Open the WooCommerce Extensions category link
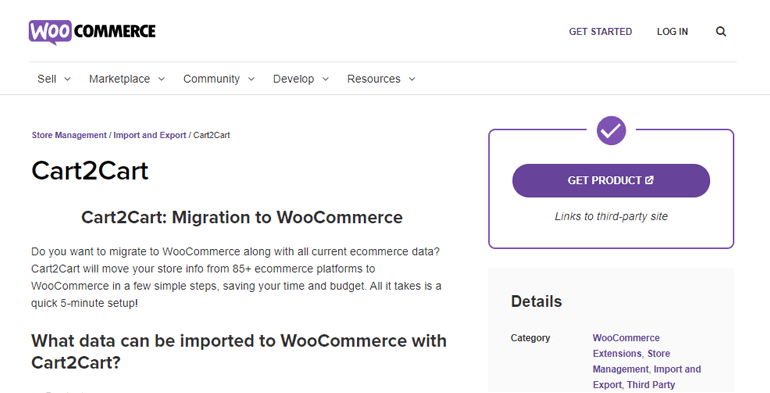Screen dimensions: 770x393 point(626,345)
